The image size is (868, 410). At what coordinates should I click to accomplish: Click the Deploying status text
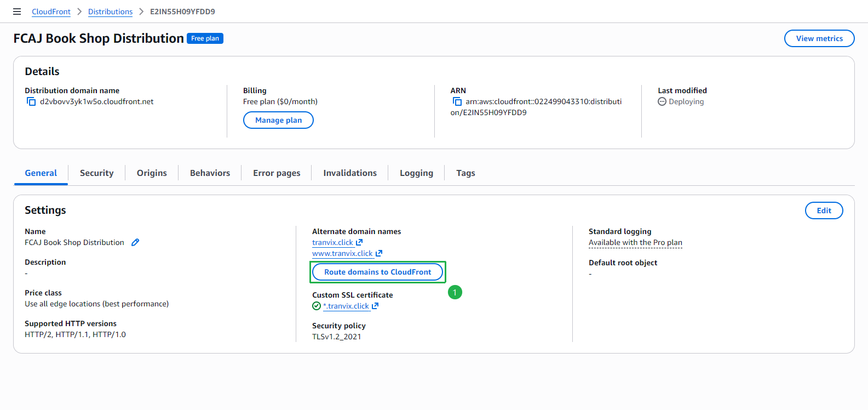[686, 101]
